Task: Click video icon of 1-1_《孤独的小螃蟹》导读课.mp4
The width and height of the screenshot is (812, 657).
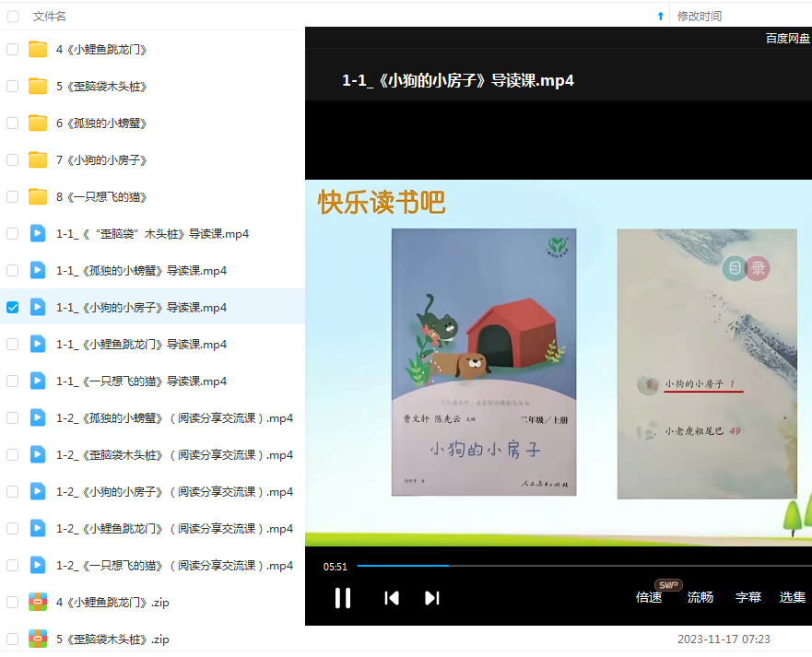Action: coord(37,270)
